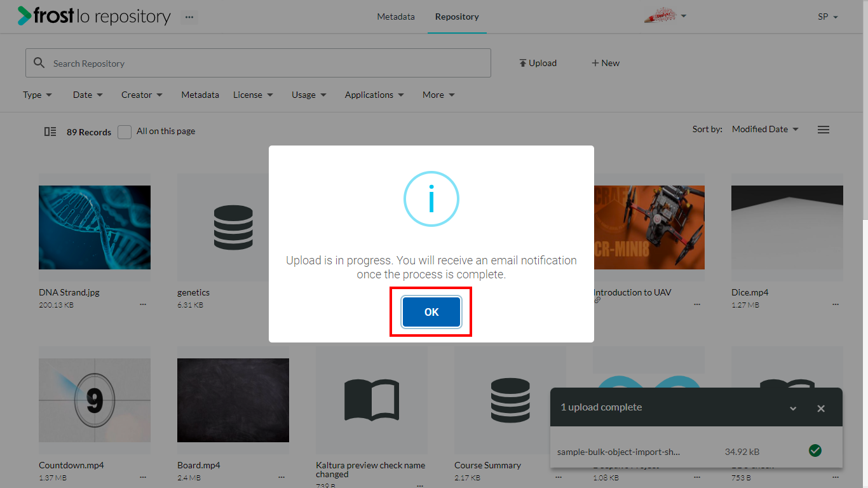Click the 89 Records count

pyautogui.click(x=89, y=132)
